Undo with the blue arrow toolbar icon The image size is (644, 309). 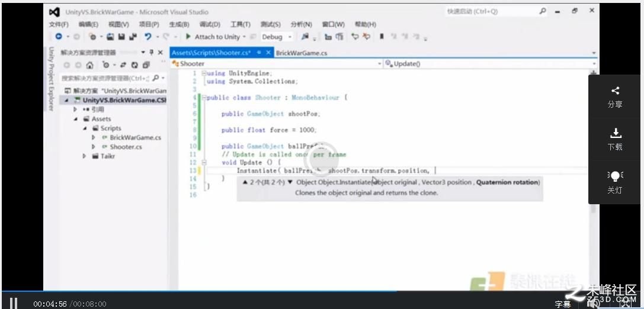[148, 37]
